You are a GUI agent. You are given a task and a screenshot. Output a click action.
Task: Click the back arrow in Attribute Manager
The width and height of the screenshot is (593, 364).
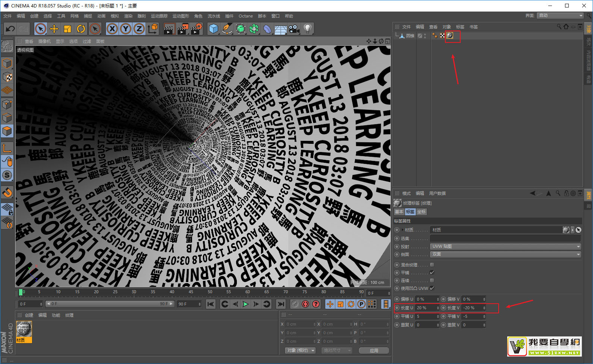[x=533, y=193]
